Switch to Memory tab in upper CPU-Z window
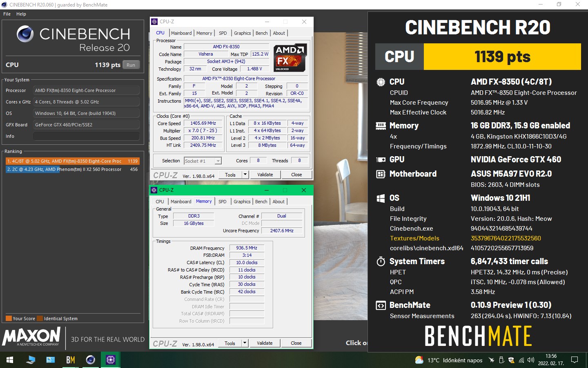The width and height of the screenshot is (588, 368). coord(204,33)
